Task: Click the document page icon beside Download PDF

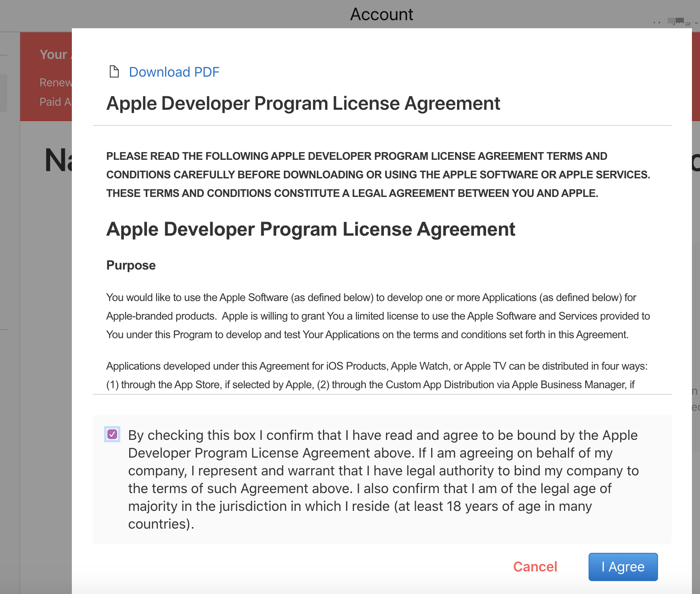Action: point(113,71)
